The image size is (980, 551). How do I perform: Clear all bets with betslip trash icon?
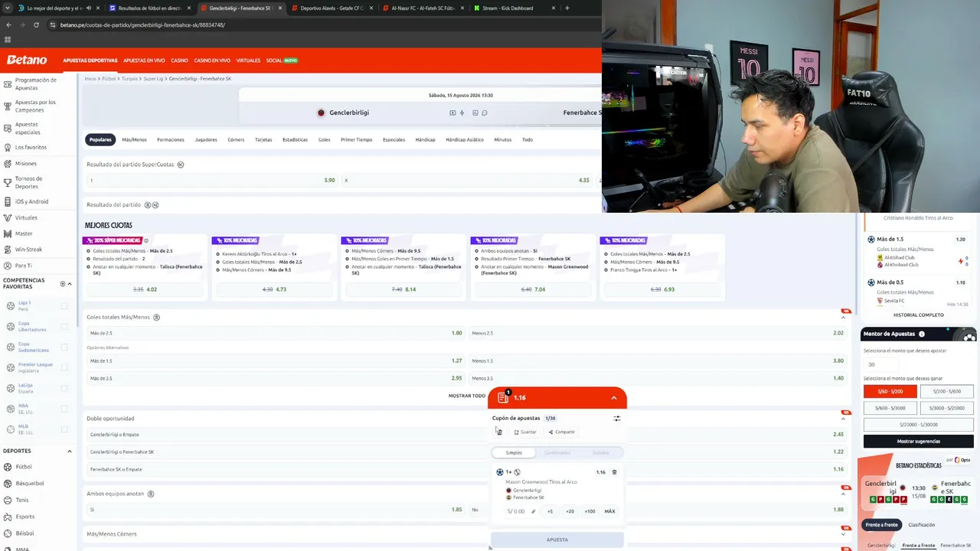click(x=499, y=432)
